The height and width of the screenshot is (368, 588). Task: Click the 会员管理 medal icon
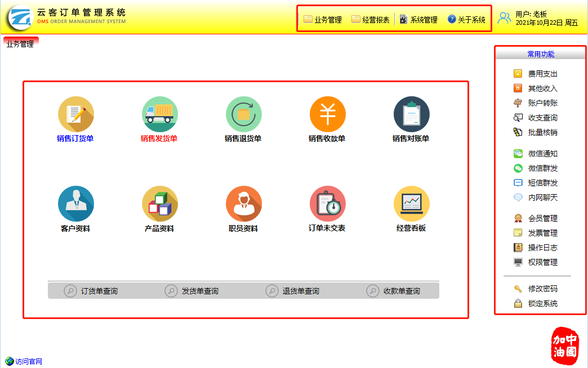[x=518, y=218]
